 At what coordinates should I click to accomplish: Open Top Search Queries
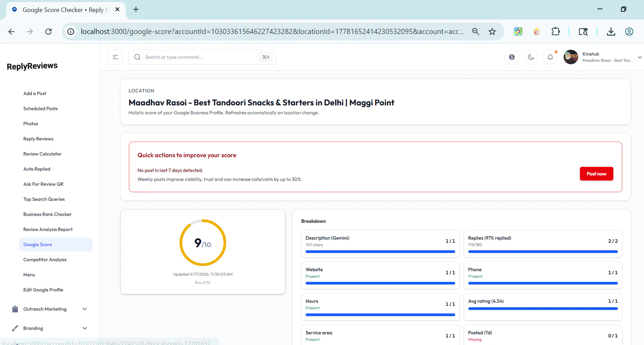[44, 199]
